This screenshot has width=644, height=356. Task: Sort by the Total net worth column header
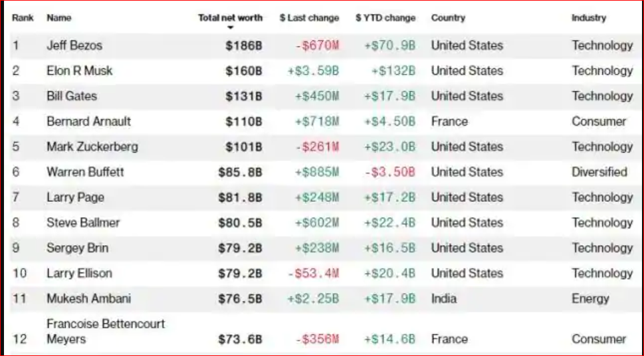pyautogui.click(x=230, y=18)
